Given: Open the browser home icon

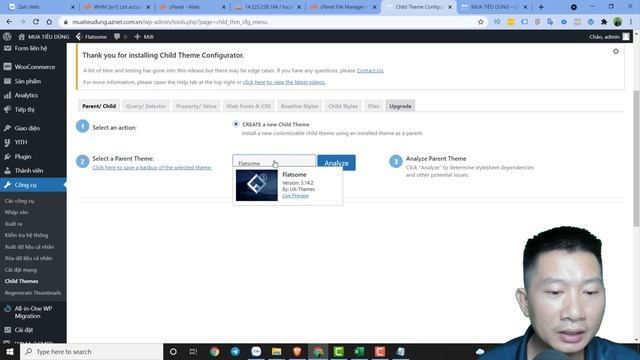Looking at the screenshot, I should point(49,22).
